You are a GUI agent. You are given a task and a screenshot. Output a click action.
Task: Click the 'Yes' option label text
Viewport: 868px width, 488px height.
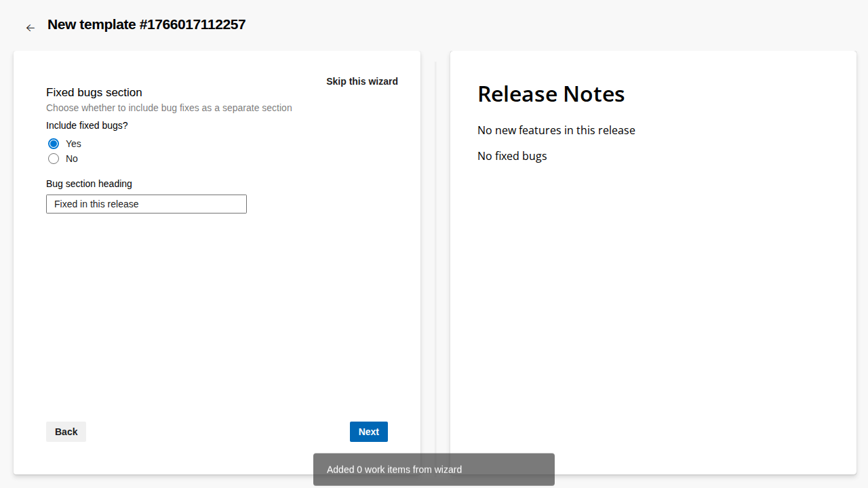[x=73, y=144]
